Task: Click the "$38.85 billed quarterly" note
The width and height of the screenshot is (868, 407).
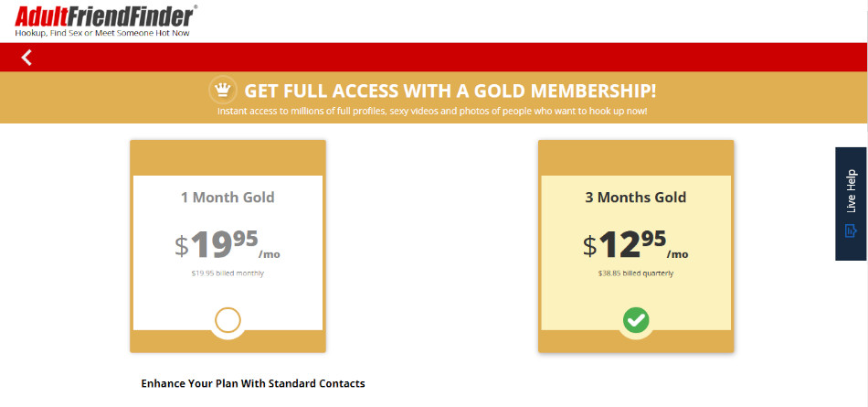Action: click(636, 273)
